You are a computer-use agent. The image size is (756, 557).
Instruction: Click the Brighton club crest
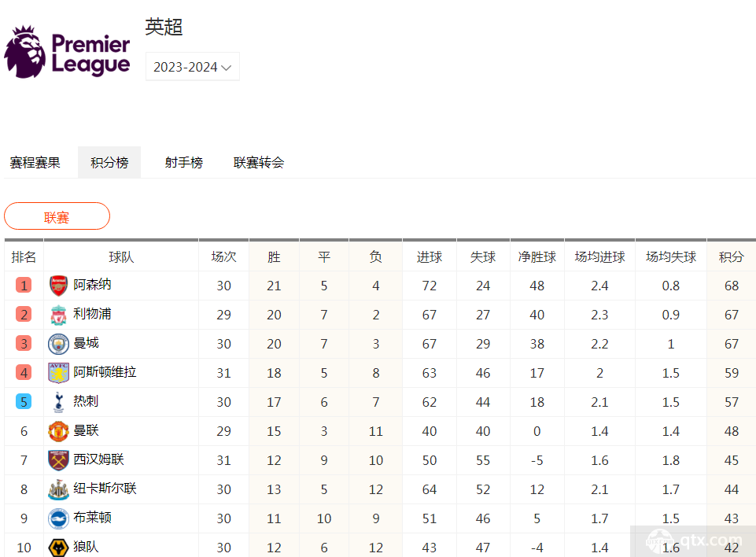(58, 518)
